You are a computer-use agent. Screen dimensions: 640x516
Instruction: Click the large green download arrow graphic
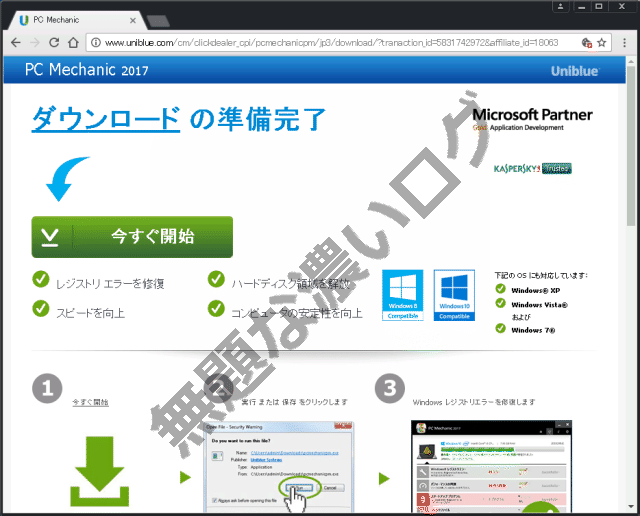coord(100,472)
